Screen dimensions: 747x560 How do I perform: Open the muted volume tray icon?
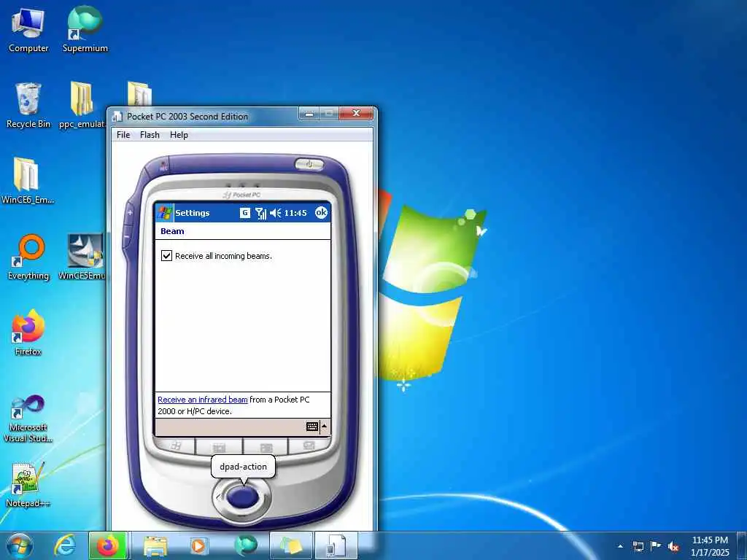pos(673,547)
